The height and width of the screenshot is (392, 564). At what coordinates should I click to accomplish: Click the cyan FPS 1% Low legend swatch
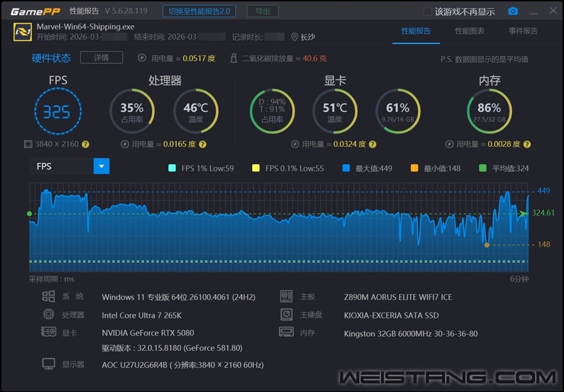172,168
